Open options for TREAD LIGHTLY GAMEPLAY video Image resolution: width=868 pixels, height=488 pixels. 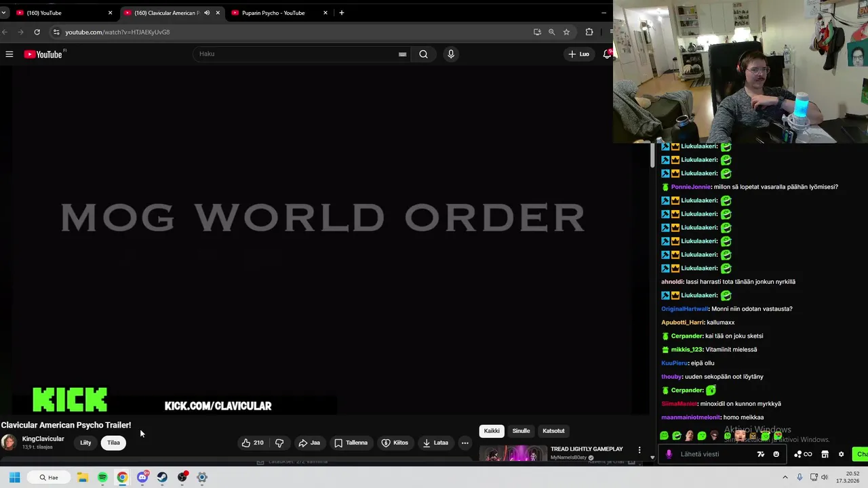point(639,449)
